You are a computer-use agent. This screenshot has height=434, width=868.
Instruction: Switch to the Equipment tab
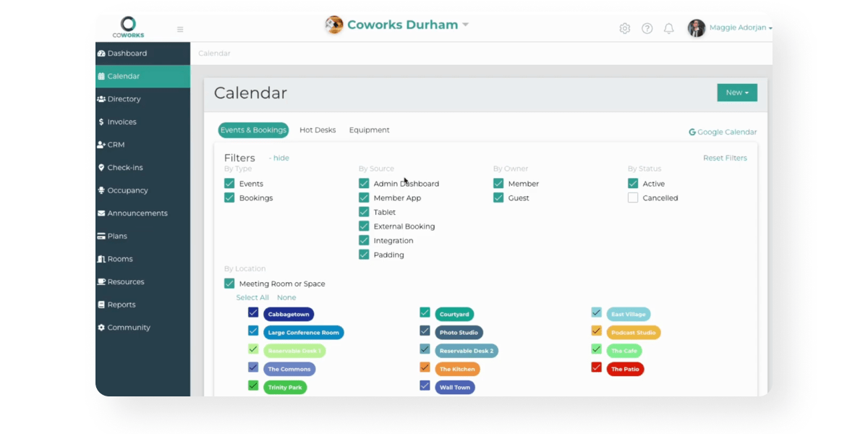[369, 130]
